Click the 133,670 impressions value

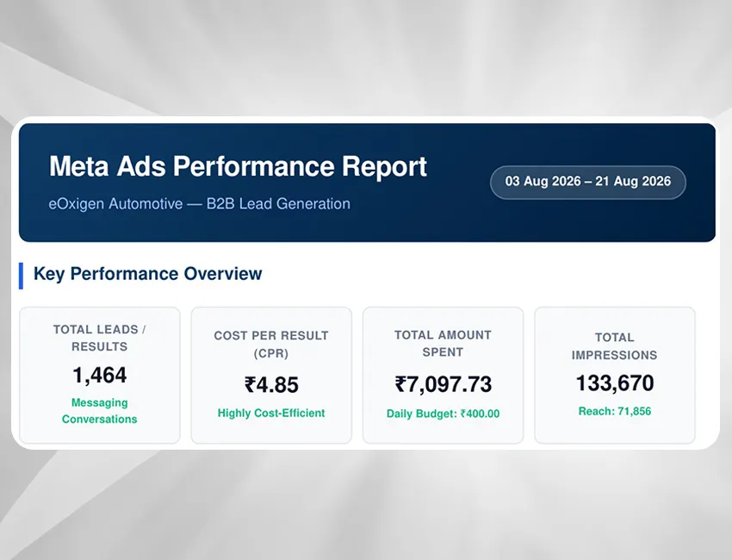pos(615,383)
